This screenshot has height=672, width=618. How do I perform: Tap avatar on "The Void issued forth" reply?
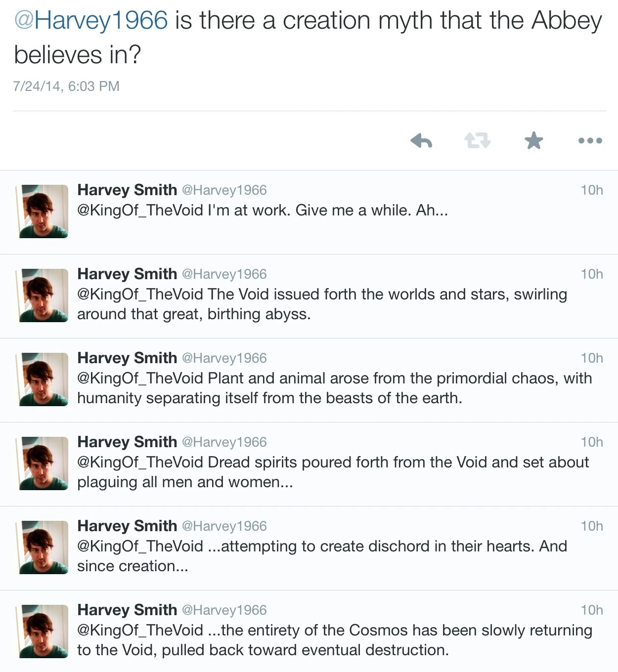click(44, 295)
